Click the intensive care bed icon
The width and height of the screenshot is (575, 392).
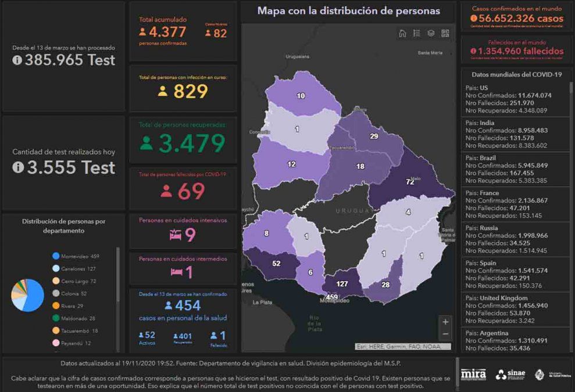[175, 235]
